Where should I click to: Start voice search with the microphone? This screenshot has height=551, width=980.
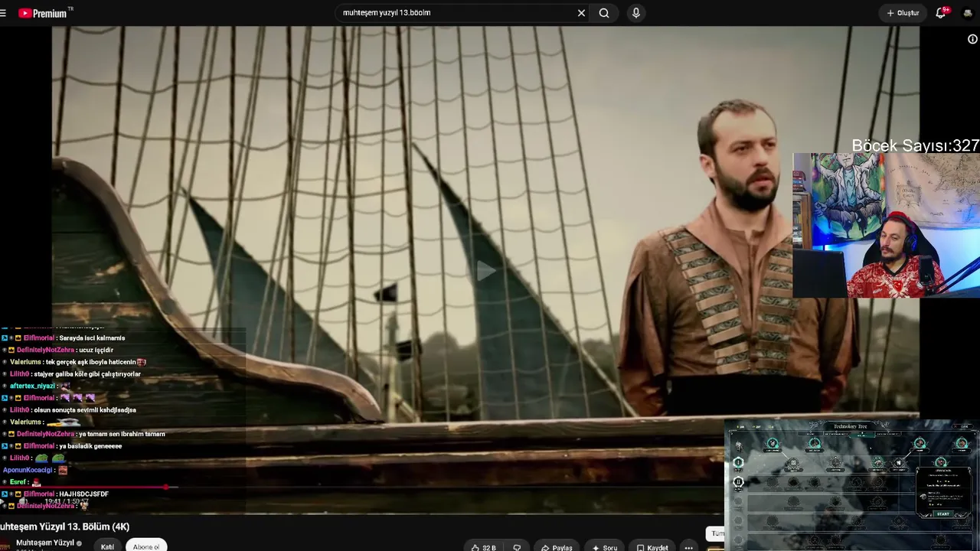635,13
